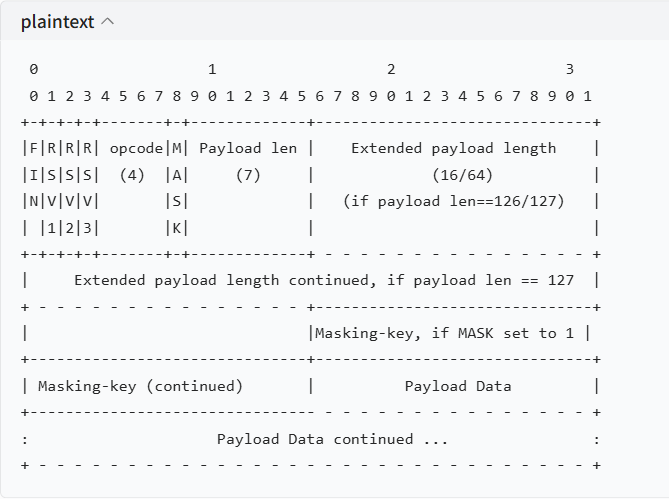Click the (4) under opcode
Screen dimensions: 669x499
click(x=132, y=175)
